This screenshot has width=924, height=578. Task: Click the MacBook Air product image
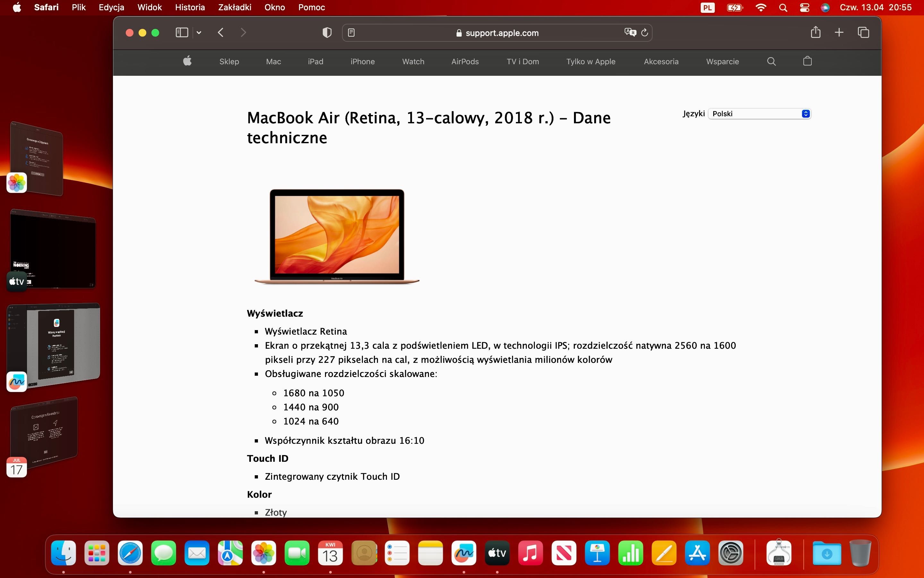pyautogui.click(x=337, y=236)
